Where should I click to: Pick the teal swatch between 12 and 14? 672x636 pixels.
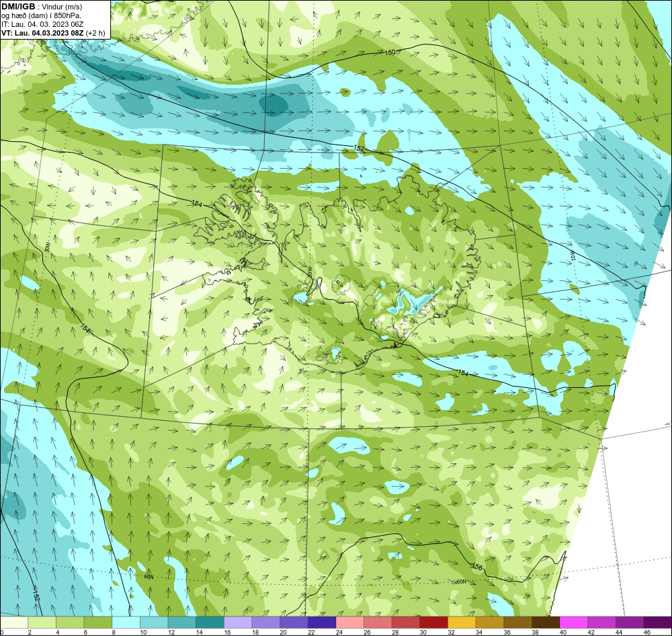(182, 623)
